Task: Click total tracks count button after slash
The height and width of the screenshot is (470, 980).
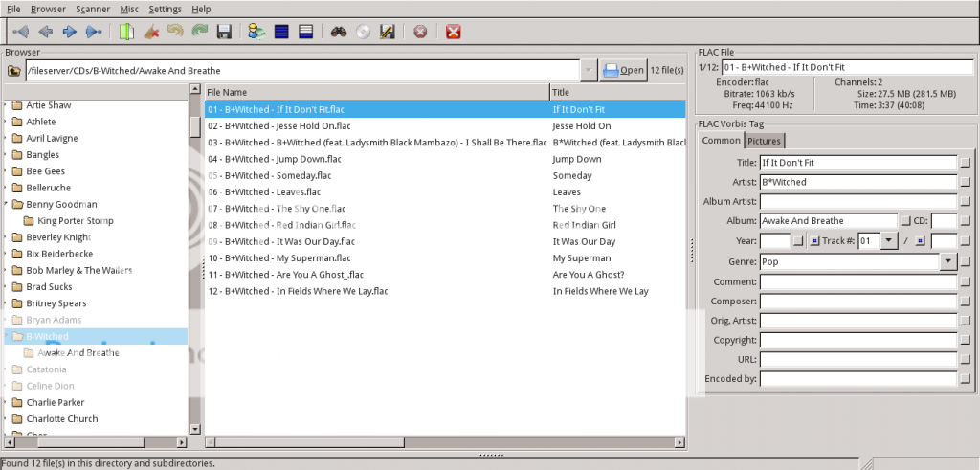Action: pos(920,241)
